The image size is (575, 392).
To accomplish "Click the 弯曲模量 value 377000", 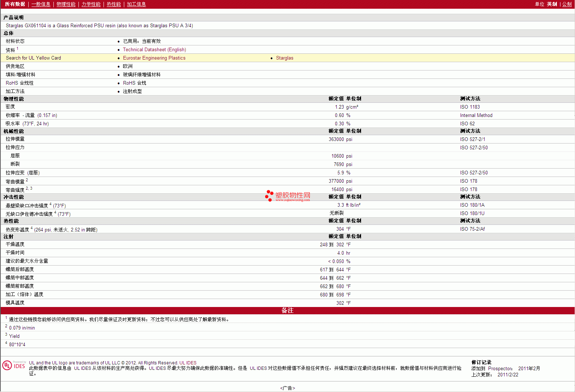I will [x=336, y=181].
